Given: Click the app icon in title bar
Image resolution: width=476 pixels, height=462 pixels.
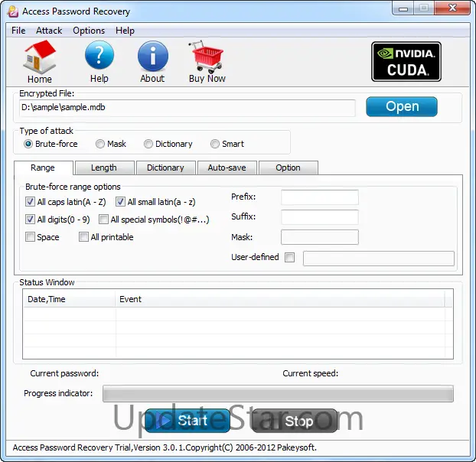Looking at the screenshot, I should pyautogui.click(x=13, y=11).
